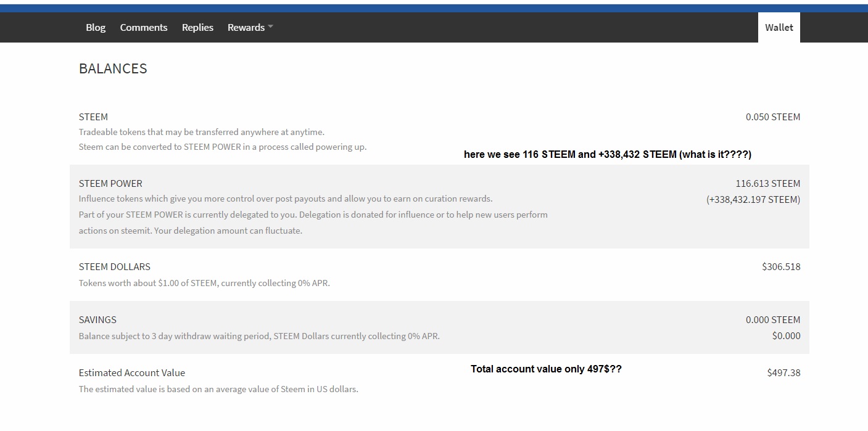Open the $306.518 Steem Dollars balance
Screen dimensions: 868x431
781,267
